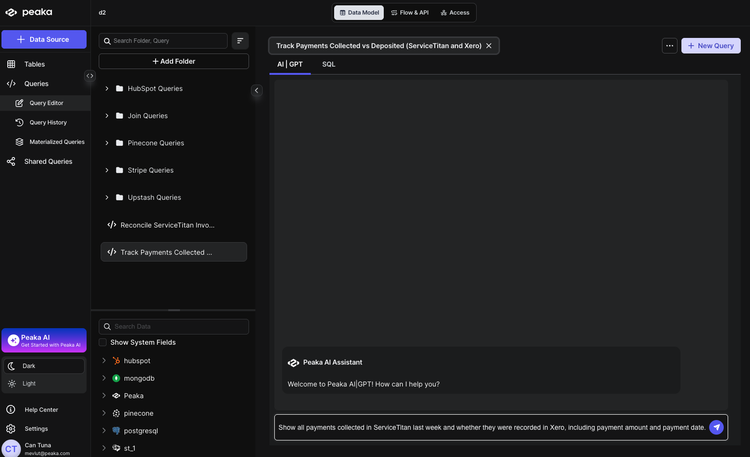Screen dimensions: 750x457
Task: Open Materialized Queries
Action: (56, 142)
